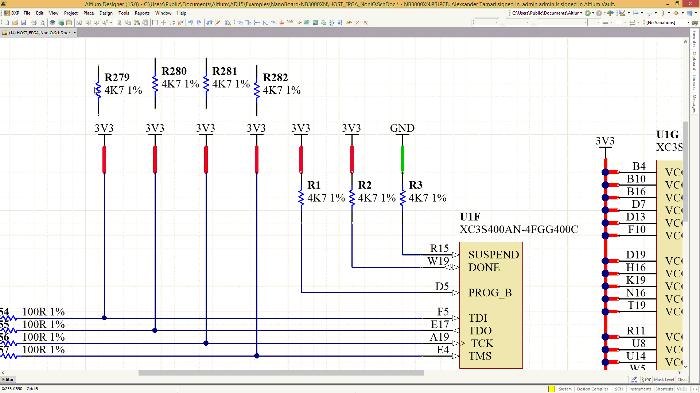Open the document path dropdown
Screen dimensions: 700x393
[x=581, y=13]
